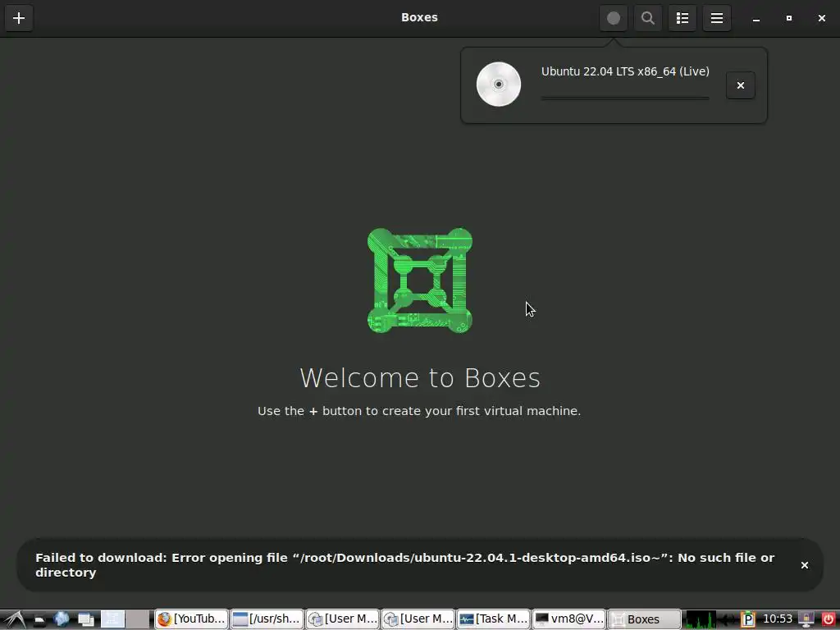The height and width of the screenshot is (630, 840).
Task: Dismiss the Failed to download notification
Action: click(804, 565)
